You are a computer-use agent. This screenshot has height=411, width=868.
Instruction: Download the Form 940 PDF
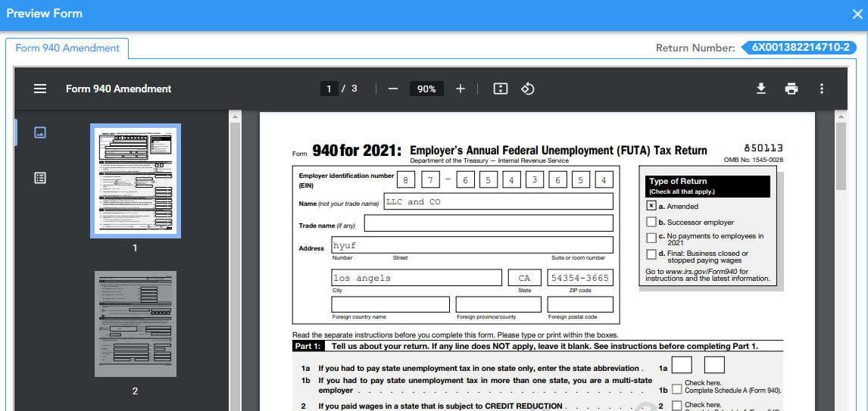761,89
